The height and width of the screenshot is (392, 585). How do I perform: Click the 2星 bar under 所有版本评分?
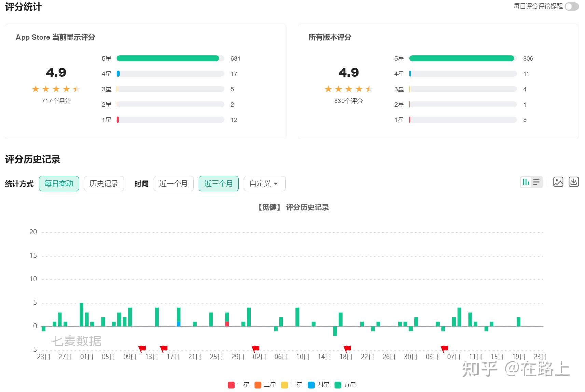coord(463,105)
